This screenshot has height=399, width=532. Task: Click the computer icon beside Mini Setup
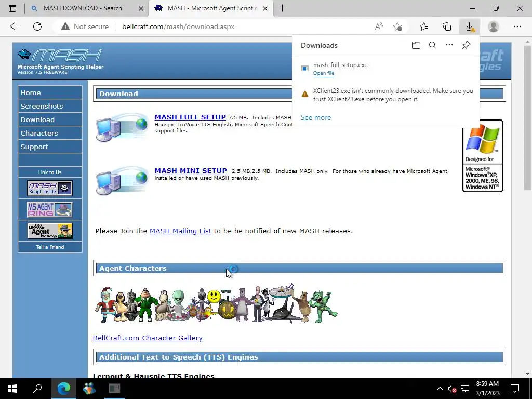[x=122, y=180]
